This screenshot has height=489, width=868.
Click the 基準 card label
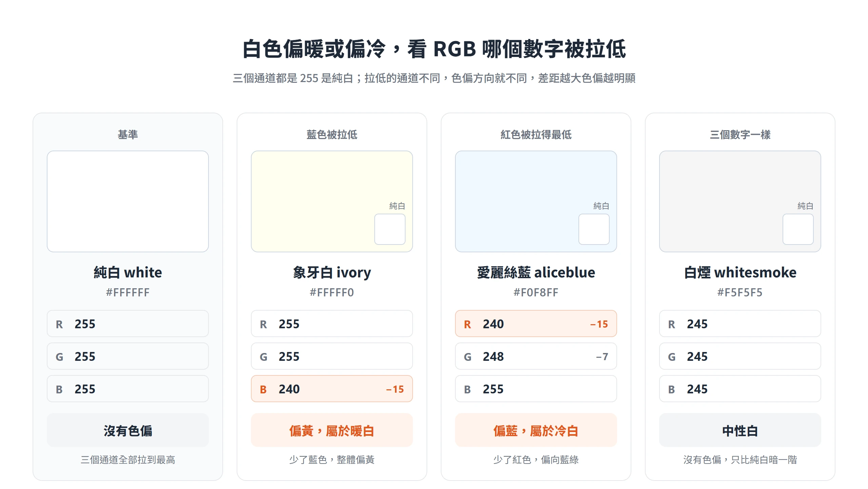click(128, 135)
